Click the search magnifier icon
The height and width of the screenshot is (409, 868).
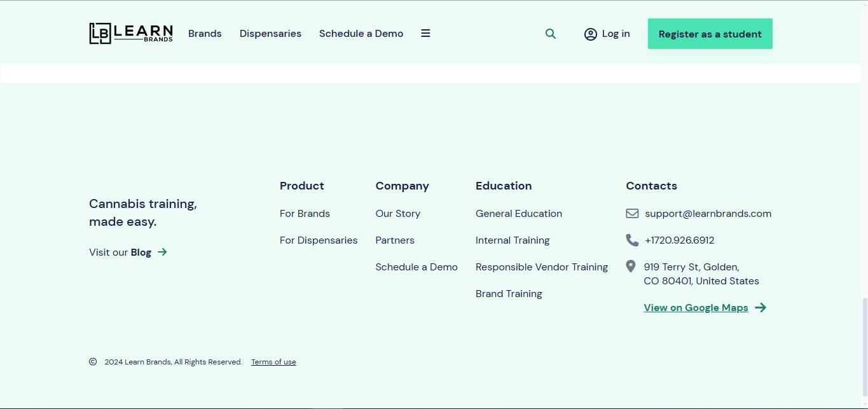(x=551, y=34)
